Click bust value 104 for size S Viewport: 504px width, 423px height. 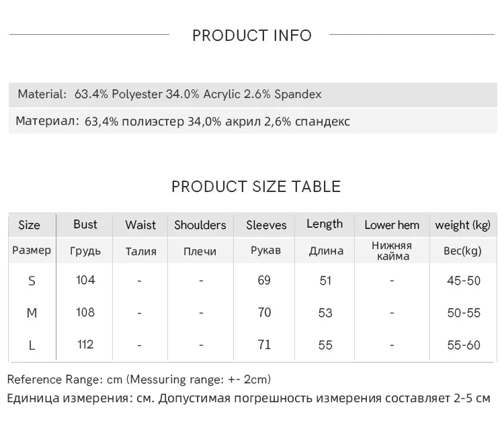coord(85,280)
